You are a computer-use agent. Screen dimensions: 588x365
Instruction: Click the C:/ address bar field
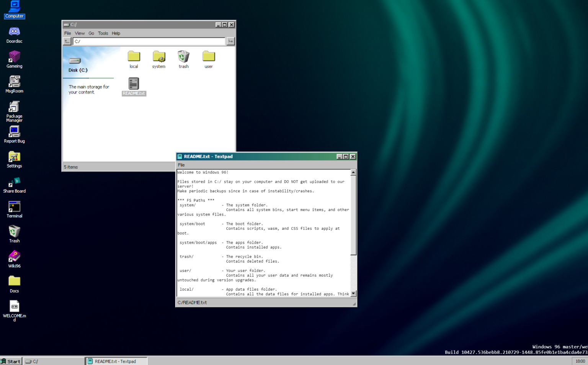click(149, 41)
